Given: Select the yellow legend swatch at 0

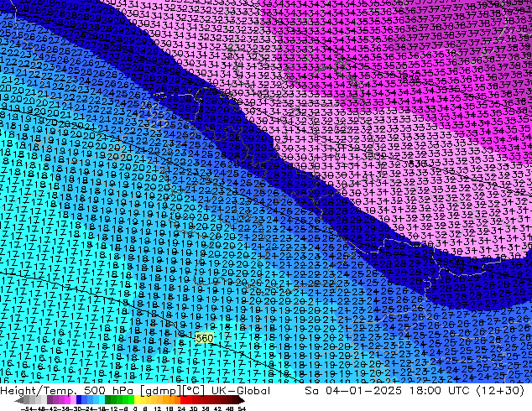Looking at the screenshot, I should [137, 399].
